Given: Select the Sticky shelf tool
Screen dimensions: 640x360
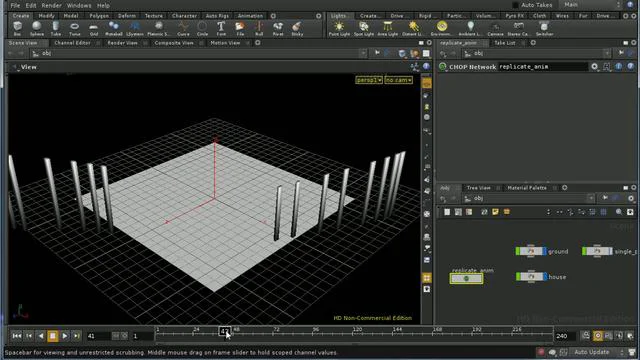Looking at the screenshot, I should 297,29.
